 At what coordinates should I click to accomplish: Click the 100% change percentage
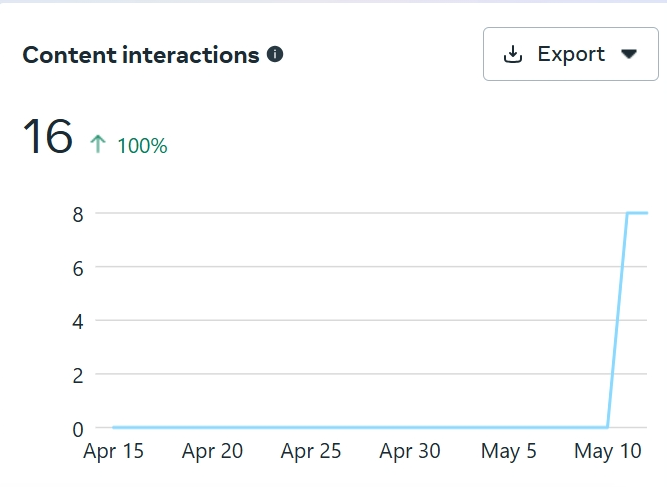tap(142, 146)
